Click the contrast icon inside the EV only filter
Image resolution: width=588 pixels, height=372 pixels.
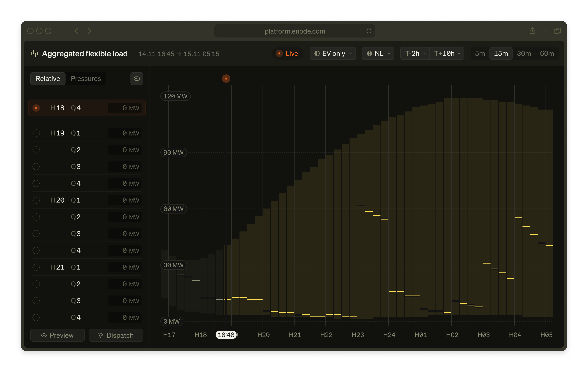tap(317, 53)
